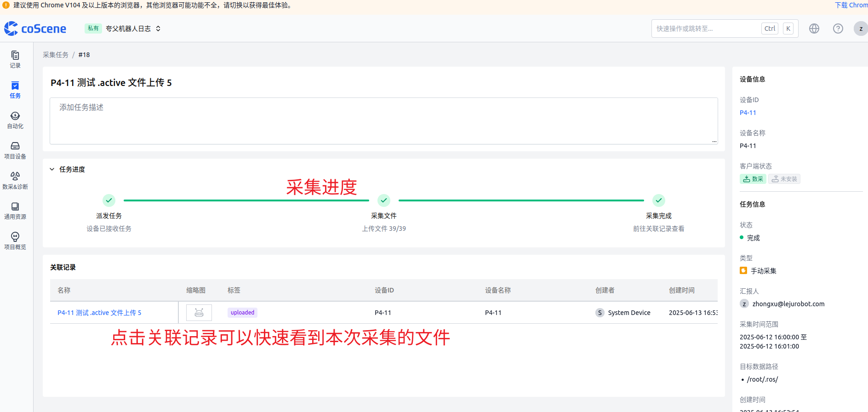The height and width of the screenshot is (412, 868).
Task: Go to 项目设备 in the sidebar
Action: point(15,150)
